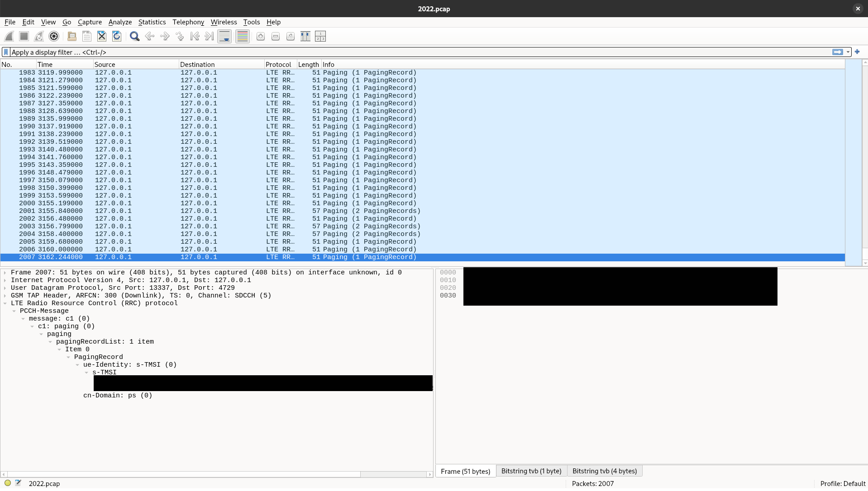Apply the display filter with the arrow button
Image resolution: width=868 pixels, height=491 pixels.
point(838,52)
